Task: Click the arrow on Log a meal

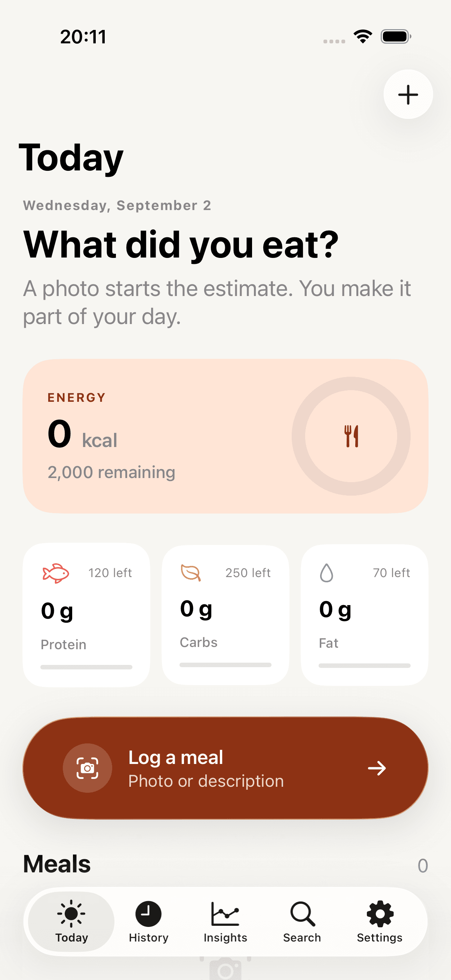Action: click(377, 768)
